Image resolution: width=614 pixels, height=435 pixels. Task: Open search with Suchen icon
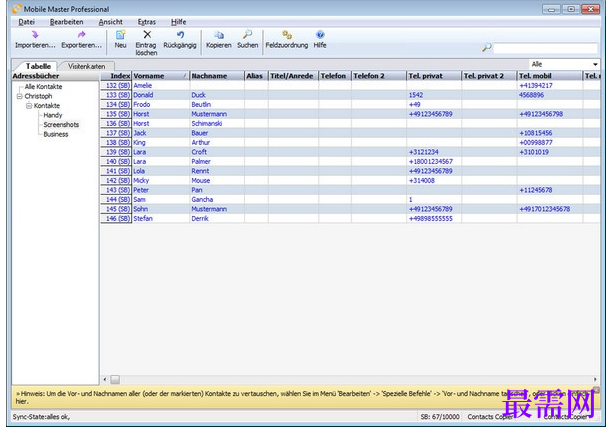247,35
